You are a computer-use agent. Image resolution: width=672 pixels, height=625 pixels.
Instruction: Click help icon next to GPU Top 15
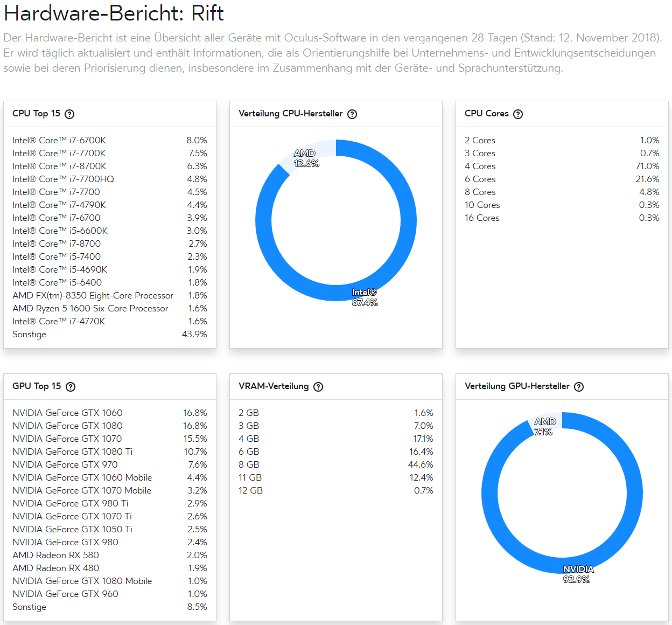click(71, 387)
